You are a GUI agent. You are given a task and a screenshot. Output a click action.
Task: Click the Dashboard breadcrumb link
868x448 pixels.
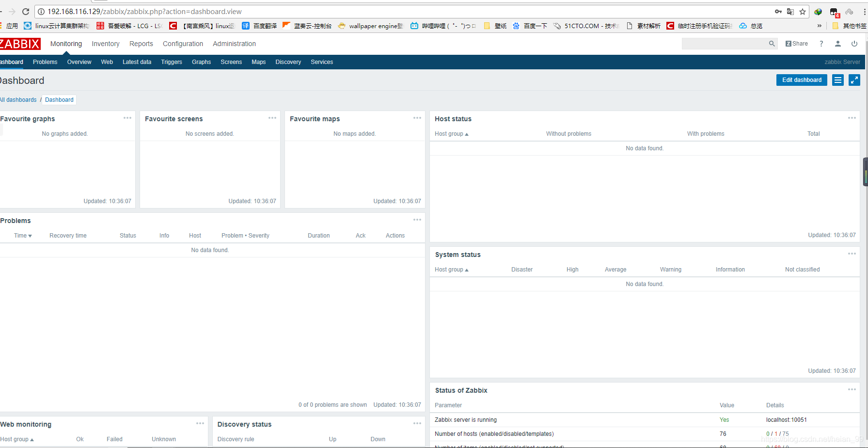pos(59,100)
